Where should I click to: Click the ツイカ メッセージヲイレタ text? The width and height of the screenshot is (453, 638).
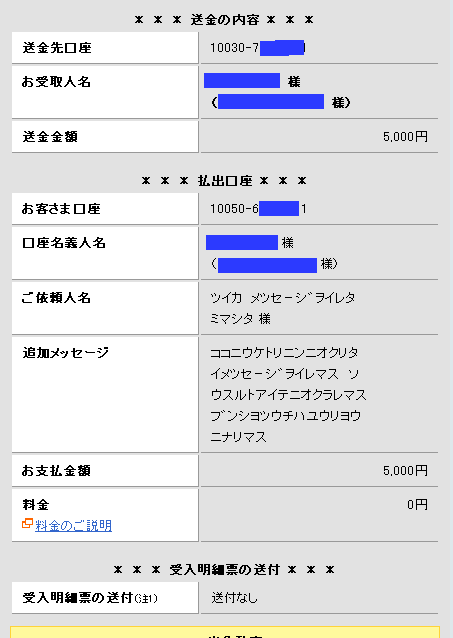click(282, 298)
